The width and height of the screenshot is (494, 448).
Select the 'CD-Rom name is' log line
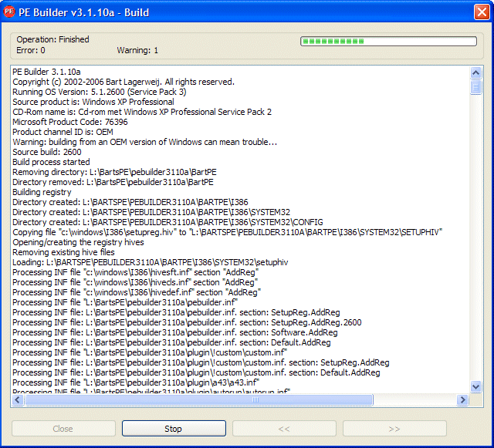coord(142,112)
